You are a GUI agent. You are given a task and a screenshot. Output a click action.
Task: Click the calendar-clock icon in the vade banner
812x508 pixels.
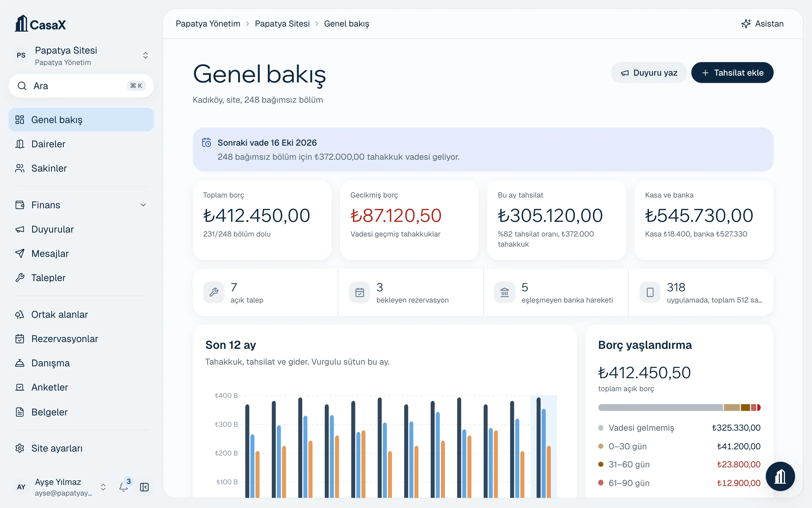pyautogui.click(x=206, y=143)
